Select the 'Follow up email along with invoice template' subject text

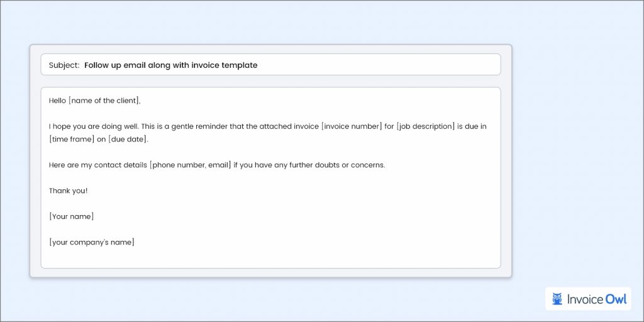(x=171, y=65)
